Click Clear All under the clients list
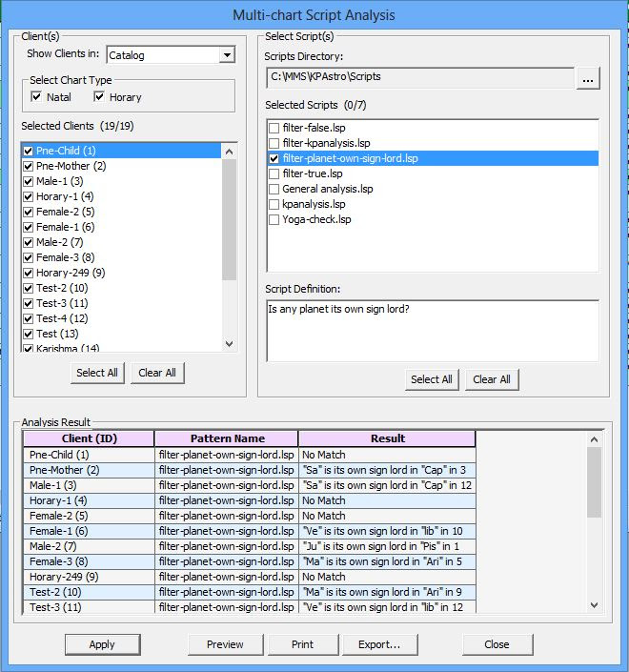This screenshot has width=629, height=672. [157, 373]
